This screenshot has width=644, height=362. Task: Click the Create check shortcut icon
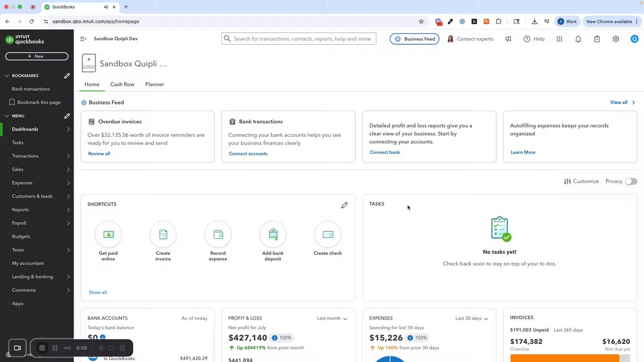pyautogui.click(x=328, y=234)
